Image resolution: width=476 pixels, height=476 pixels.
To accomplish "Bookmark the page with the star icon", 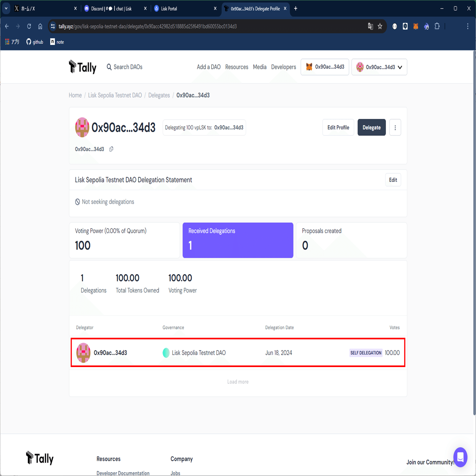I will pos(380,26).
